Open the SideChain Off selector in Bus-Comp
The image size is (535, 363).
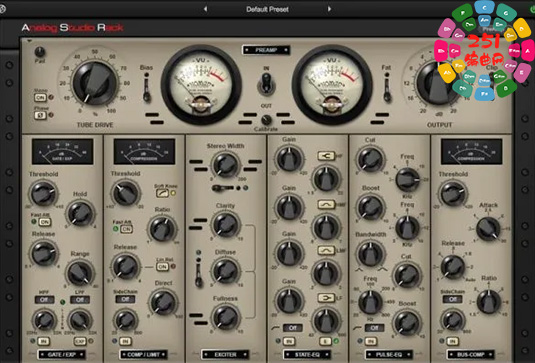452,299
